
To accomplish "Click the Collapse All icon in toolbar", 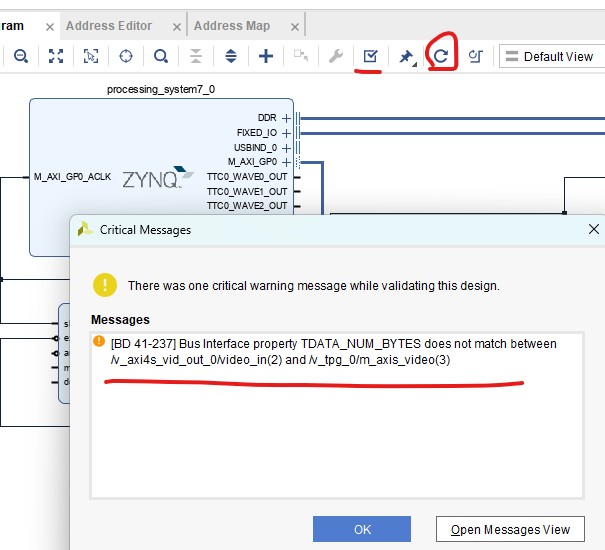I will click(196, 57).
